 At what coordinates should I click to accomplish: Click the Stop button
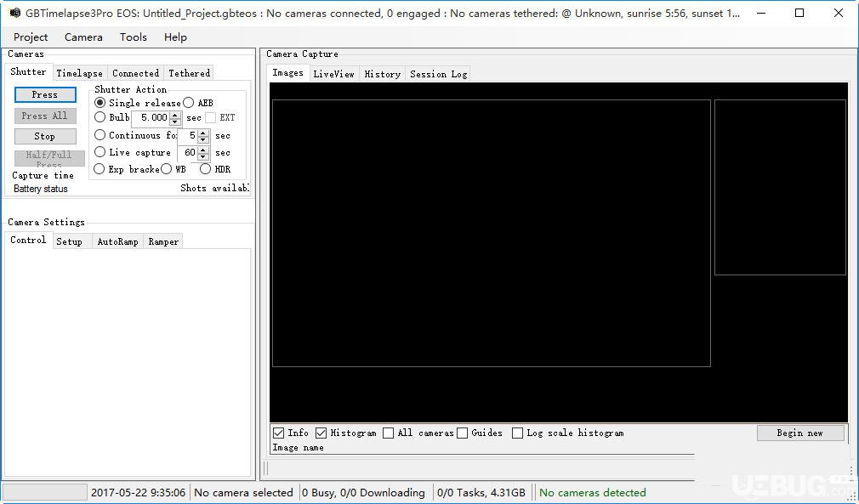[x=45, y=136]
